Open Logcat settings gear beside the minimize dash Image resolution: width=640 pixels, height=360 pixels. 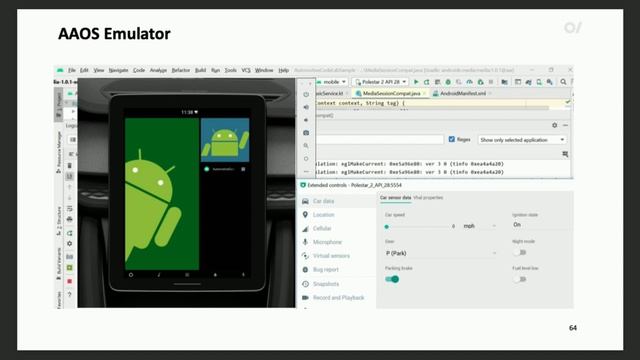click(x=554, y=125)
